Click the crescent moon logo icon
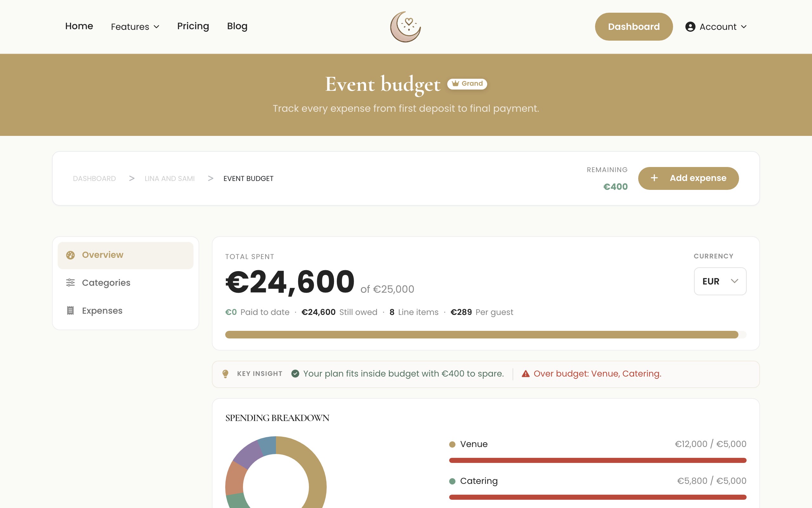 [406, 27]
